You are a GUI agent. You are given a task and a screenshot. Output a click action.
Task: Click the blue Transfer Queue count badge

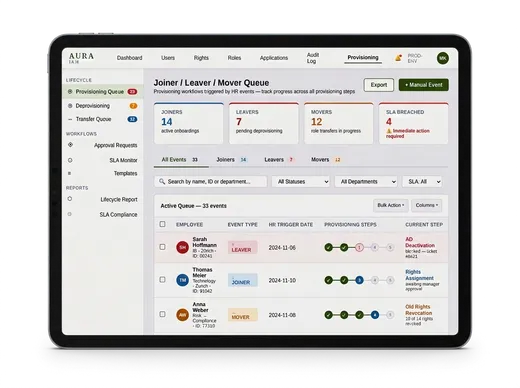click(132, 119)
